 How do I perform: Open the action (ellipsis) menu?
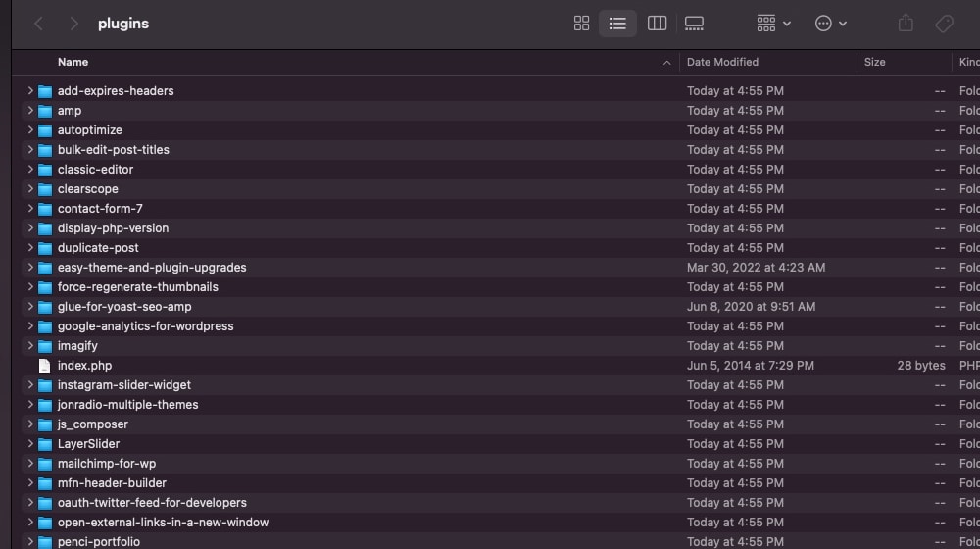831,24
